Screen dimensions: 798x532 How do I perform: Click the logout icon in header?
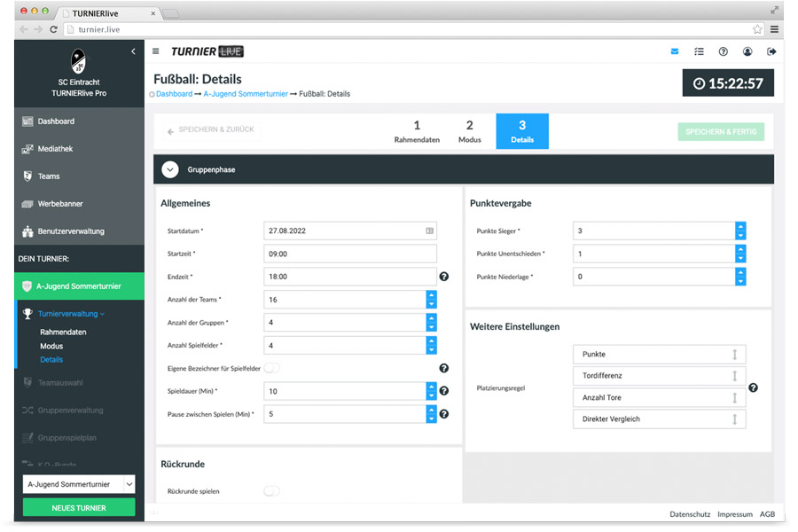coord(771,51)
